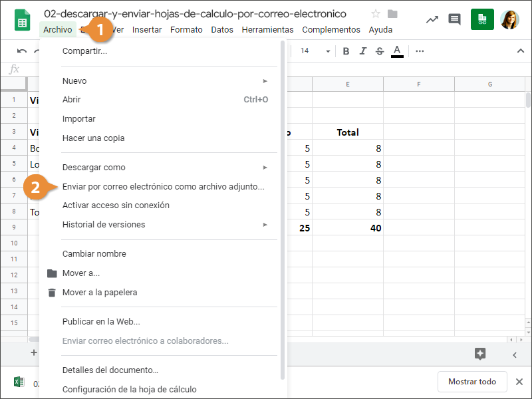This screenshot has height=399, width=532.
Task: Toggle Italic text formatting
Action: pos(362,51)
